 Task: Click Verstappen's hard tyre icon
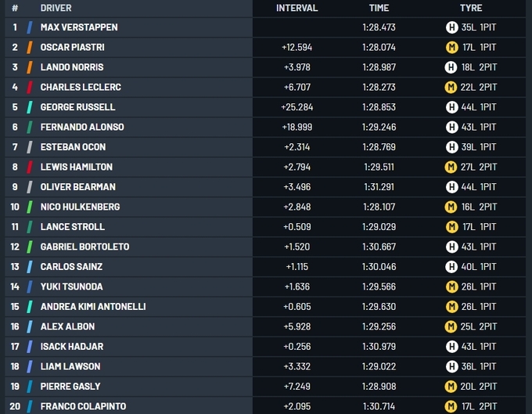451,27
